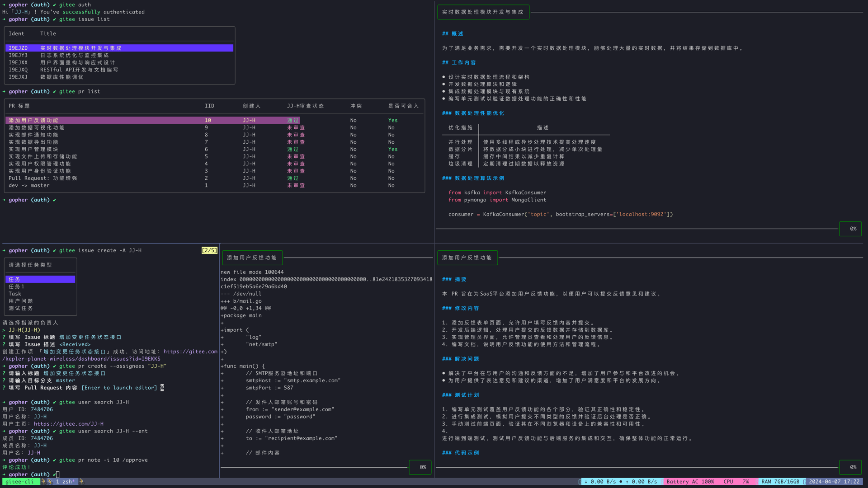Click the 创建人 column header
This screenshot has height=488, width=868.
252,106
